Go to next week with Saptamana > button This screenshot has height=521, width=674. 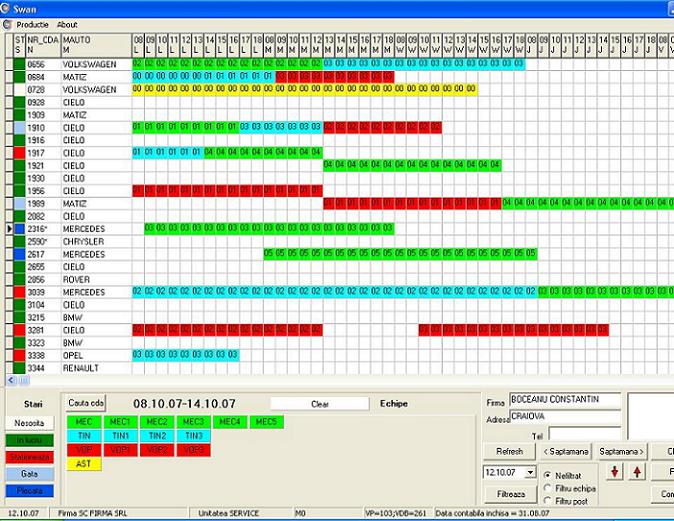[622, 451]
